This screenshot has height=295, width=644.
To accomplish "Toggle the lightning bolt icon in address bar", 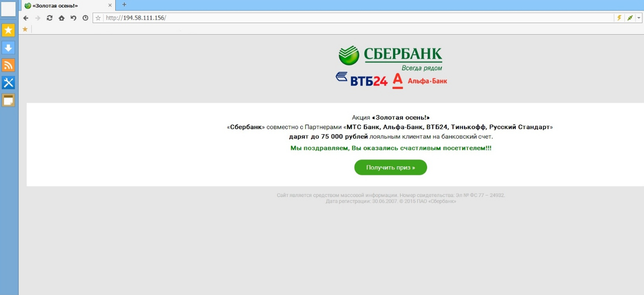I will [619, 18].
